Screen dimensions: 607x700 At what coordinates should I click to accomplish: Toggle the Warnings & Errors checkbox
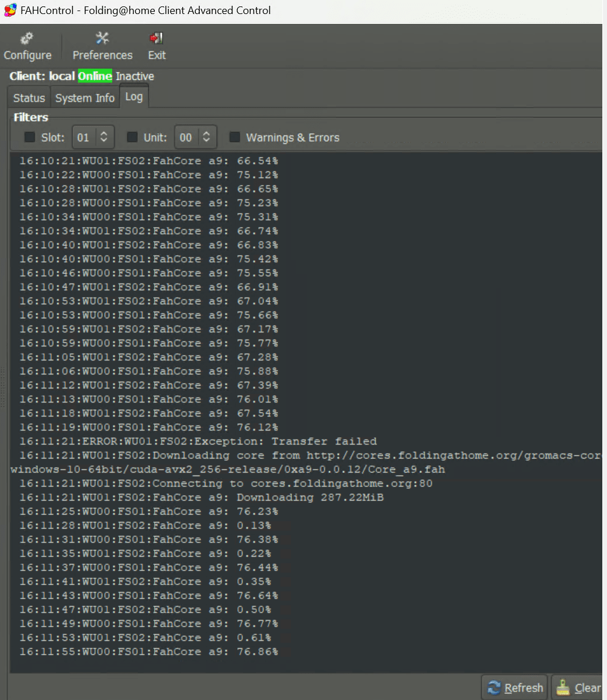[235, 137]
